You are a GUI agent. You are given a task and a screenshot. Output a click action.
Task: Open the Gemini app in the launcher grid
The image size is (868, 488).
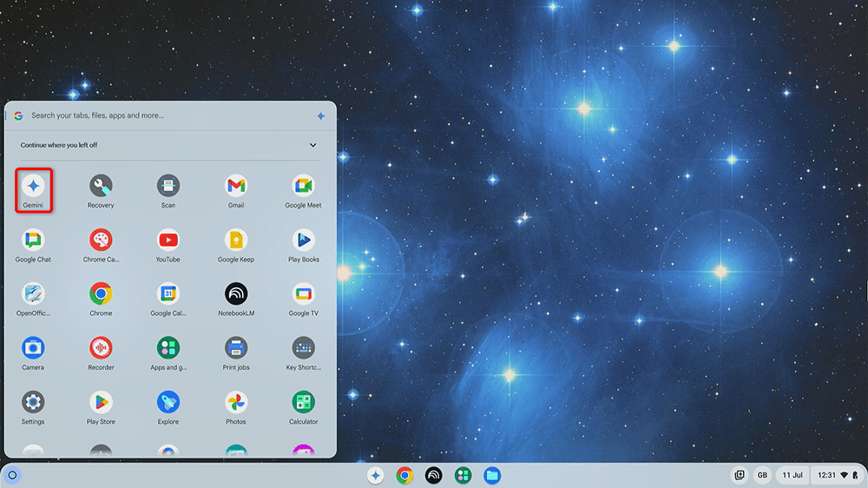point(33,190)
